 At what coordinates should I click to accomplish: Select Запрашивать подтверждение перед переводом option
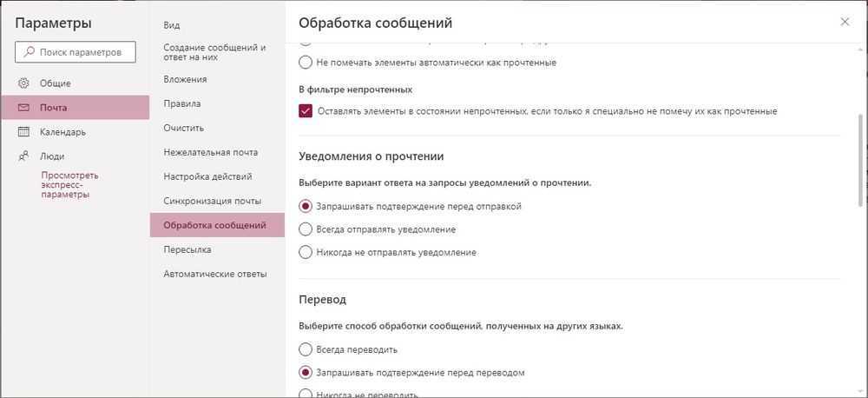point(305,373)
